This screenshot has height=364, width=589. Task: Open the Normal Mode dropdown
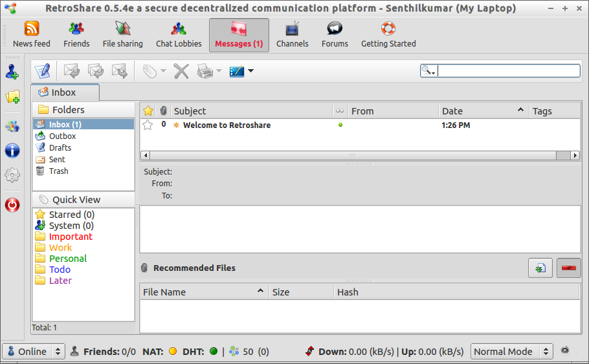pos(511,351)
